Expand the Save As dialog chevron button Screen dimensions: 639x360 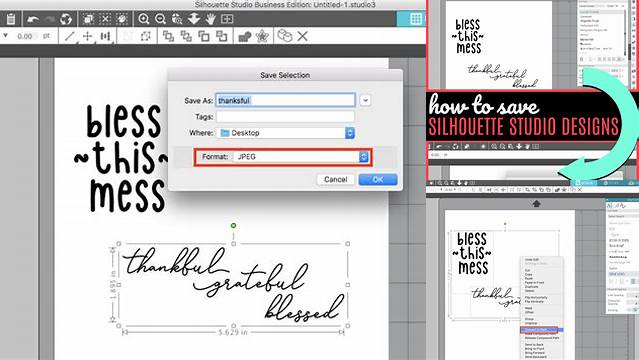[365, 100]
